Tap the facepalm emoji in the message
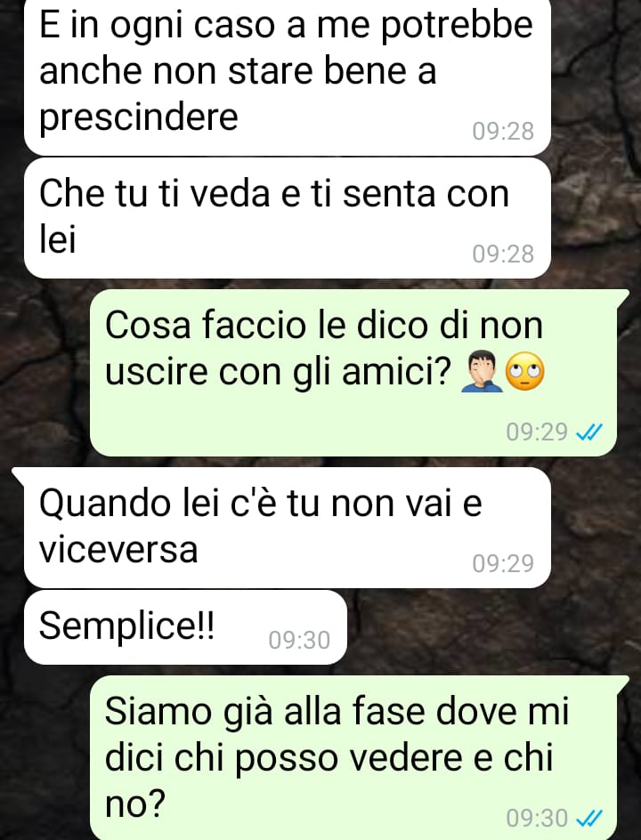 pyautogui.click(x=482, y=373)
